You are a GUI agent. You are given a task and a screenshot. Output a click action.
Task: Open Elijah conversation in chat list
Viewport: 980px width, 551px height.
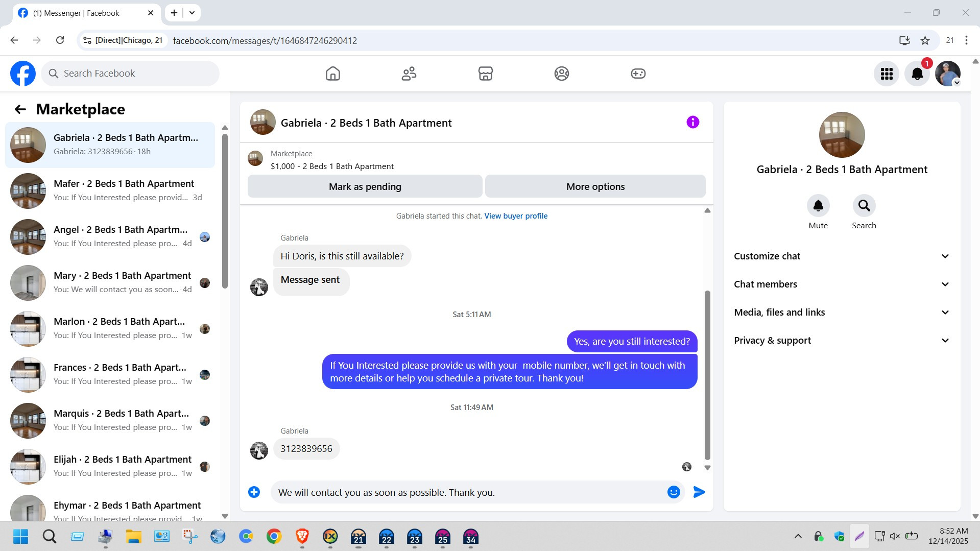(x=110, y=467)
